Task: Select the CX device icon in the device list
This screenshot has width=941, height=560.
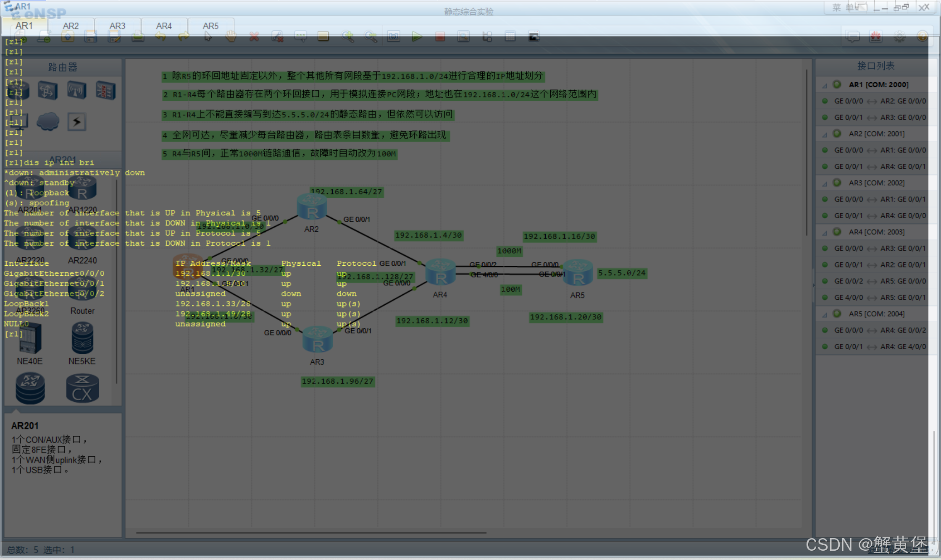Action: [82, 388]
